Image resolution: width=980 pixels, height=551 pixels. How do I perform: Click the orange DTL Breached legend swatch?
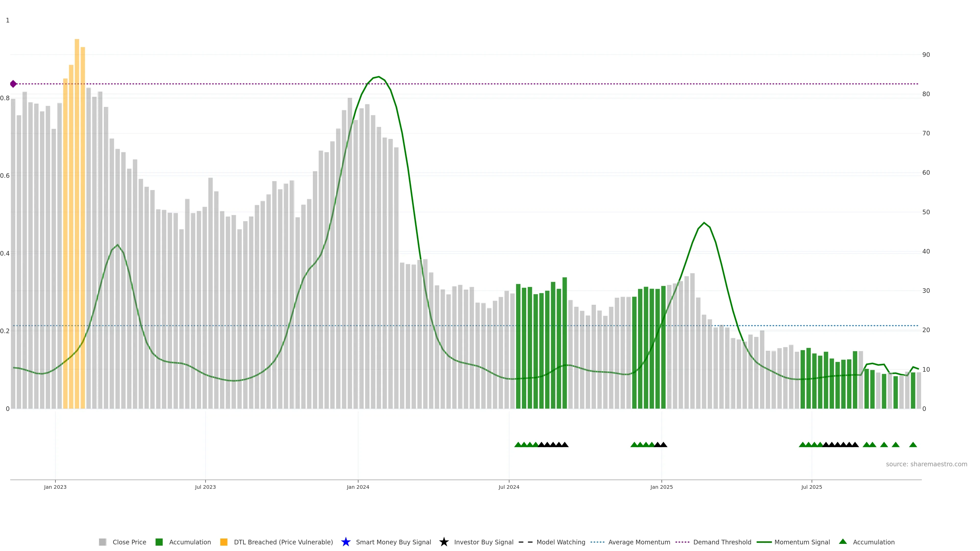(x=224, y=542)
